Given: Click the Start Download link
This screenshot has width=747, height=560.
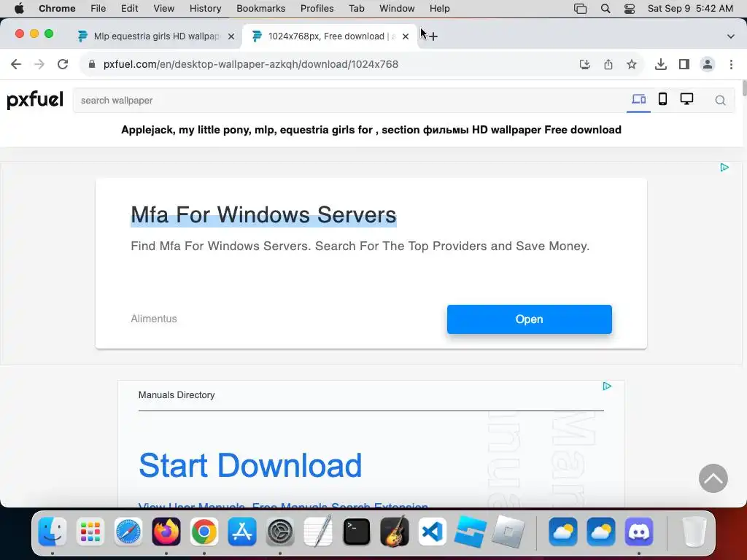Looking at the screenshot, I should (x=250, y=465).
